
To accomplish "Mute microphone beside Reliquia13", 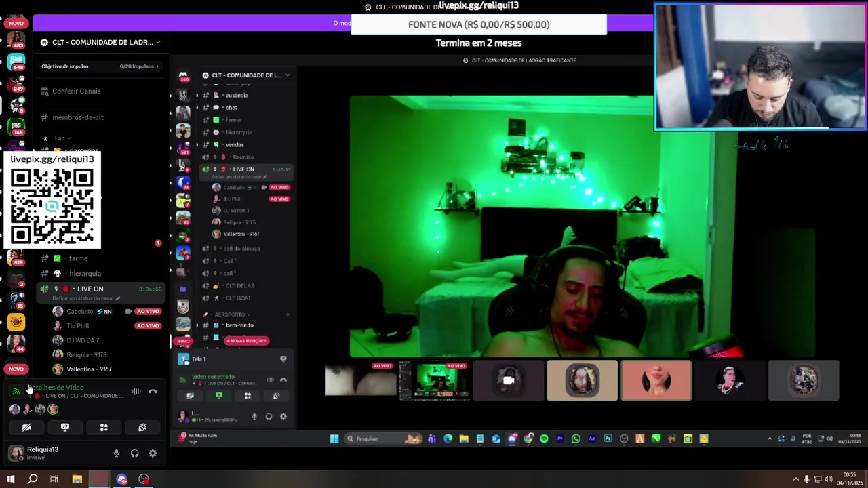I will [116, 453].
